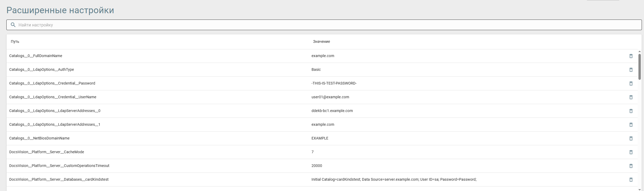This screenshot has width=644, height=191.
Task: Click the 'Путь' column header
Action: [15, 41]
